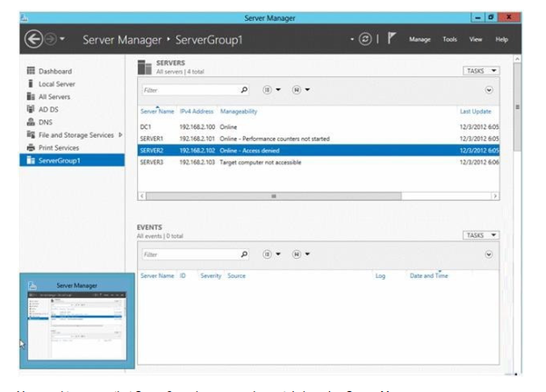546x392 pixels.
Task: Click the main vertical scrollbar up arrow
Action: tap(517, 59)
